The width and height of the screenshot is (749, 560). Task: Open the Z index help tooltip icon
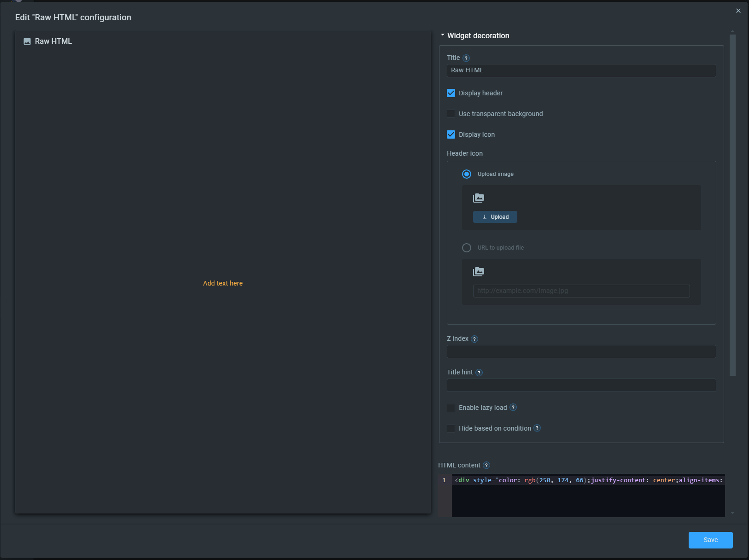pyautogui.click(x=474, y=339)
